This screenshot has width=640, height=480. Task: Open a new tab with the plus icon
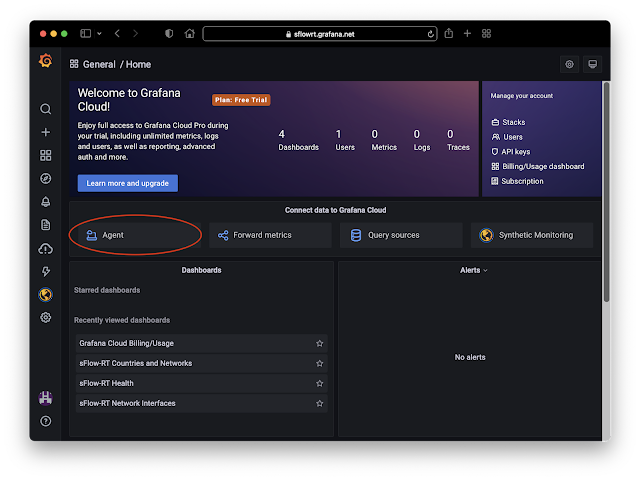[467, 33]
